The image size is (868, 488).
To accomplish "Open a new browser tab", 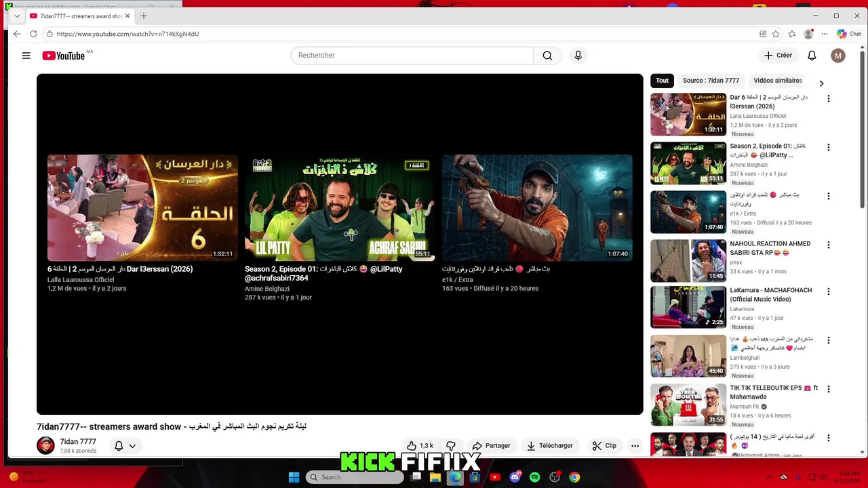I will tap(143, 16).
